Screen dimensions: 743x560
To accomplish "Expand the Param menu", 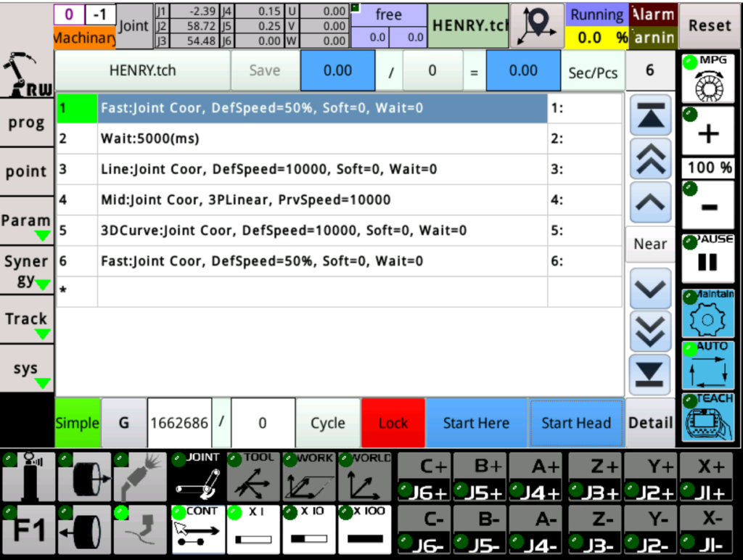I will (x=27, y=224).
